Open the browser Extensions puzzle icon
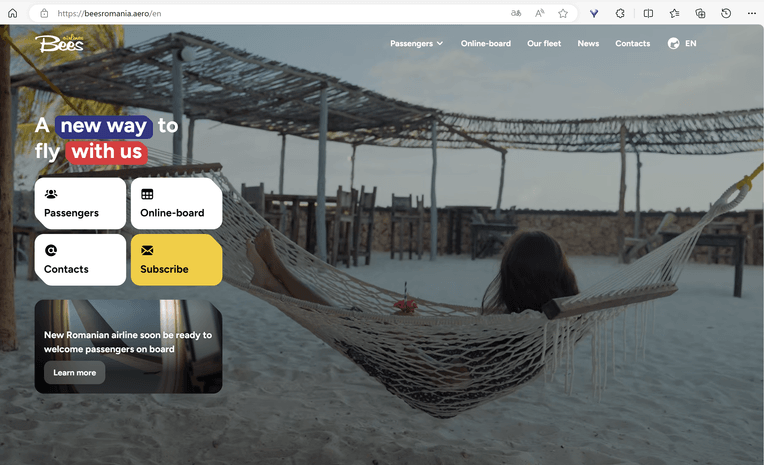This screenshot has height=465, width=764. (x=620, y=13)
